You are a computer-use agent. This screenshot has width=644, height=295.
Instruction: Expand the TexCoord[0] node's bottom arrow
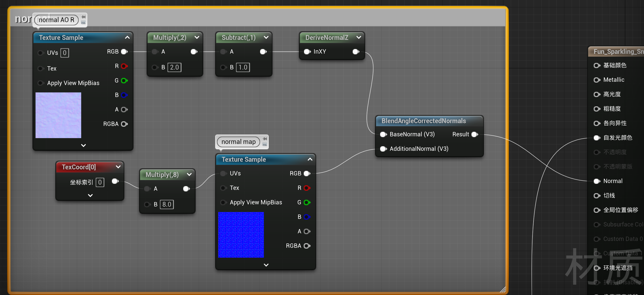90,195
